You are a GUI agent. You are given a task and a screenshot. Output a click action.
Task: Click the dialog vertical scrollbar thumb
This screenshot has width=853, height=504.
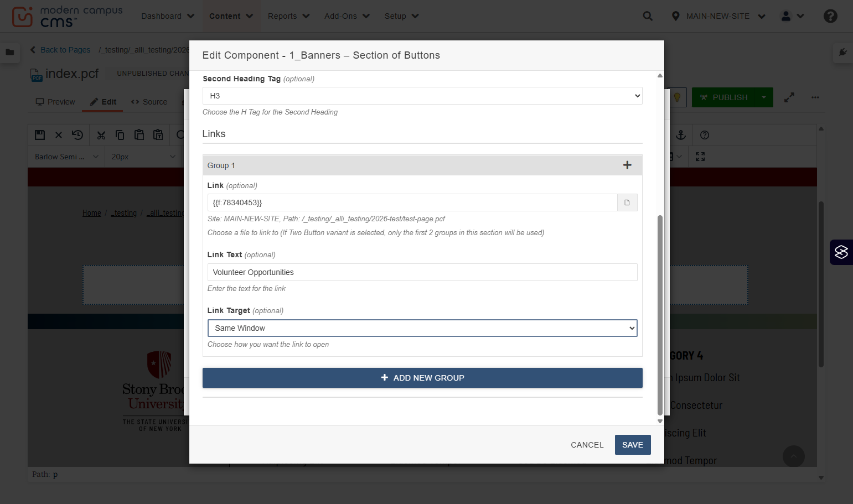(x=660, y=315)
